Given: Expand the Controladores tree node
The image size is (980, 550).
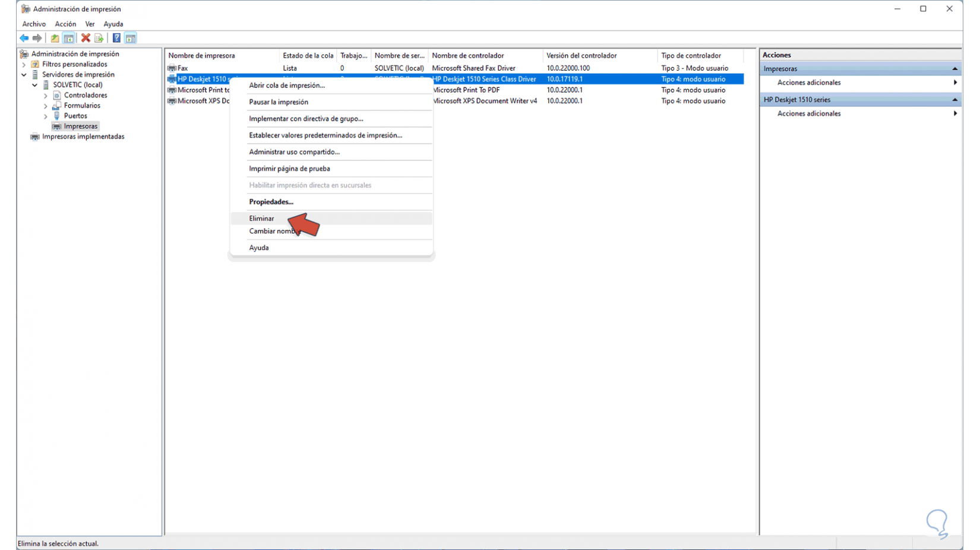Looking at the screenshot, I should (x=46, y=96).
